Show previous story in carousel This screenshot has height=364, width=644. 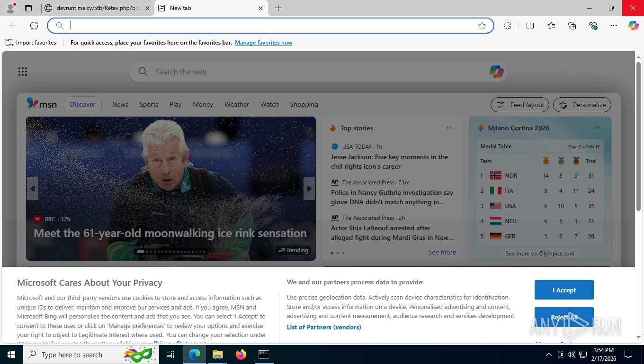click(33, 189)
